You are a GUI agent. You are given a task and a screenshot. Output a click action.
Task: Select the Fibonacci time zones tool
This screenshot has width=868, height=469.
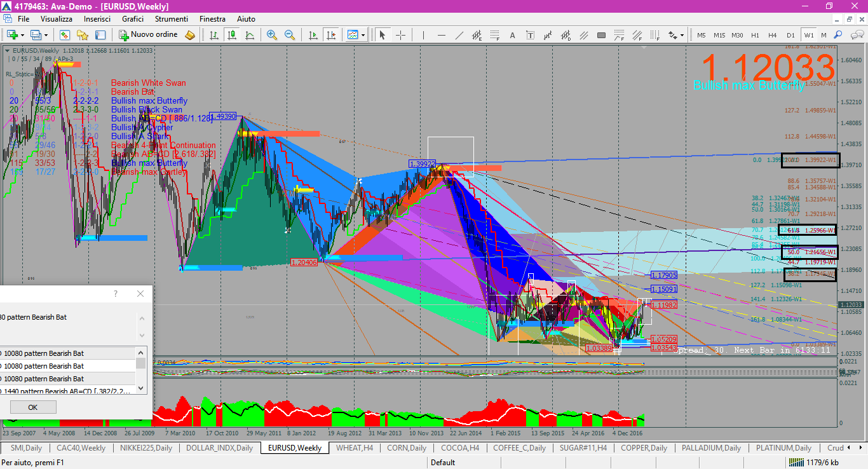pos(655,35)
